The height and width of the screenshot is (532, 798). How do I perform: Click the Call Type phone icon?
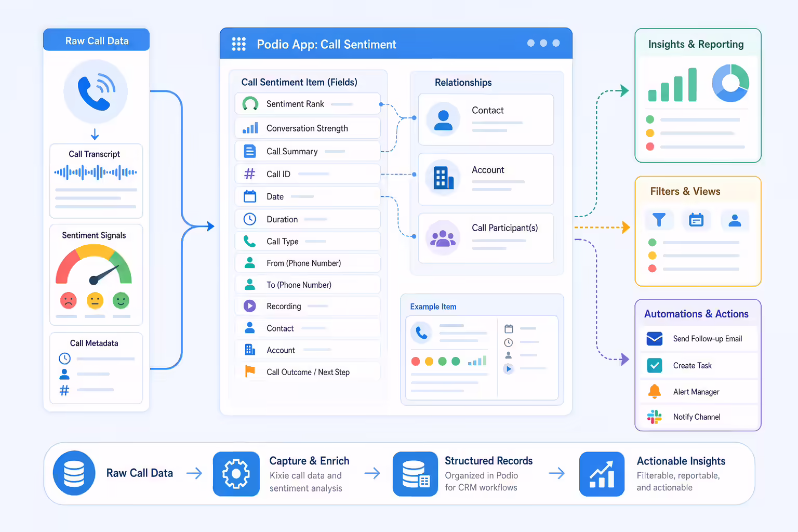pos(250,241)
